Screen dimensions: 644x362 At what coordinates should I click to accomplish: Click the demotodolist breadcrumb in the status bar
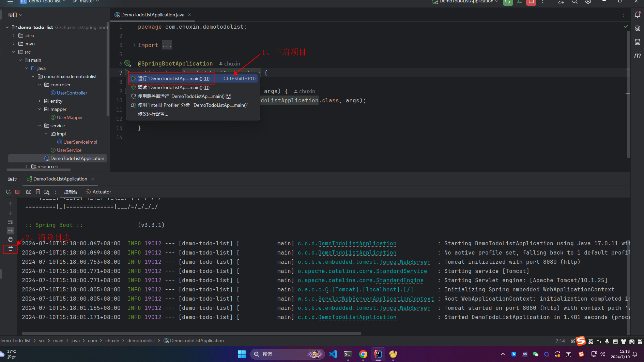pos(141,341)
